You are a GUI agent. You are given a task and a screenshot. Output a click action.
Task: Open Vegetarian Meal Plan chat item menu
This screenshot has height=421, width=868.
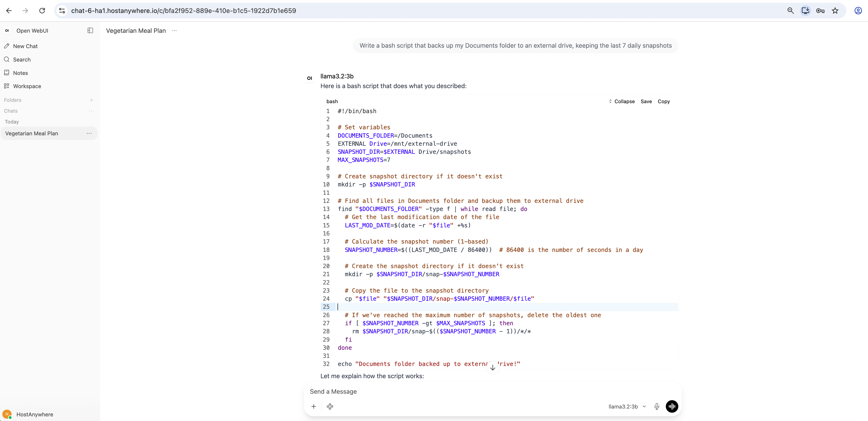coord(89,133)
